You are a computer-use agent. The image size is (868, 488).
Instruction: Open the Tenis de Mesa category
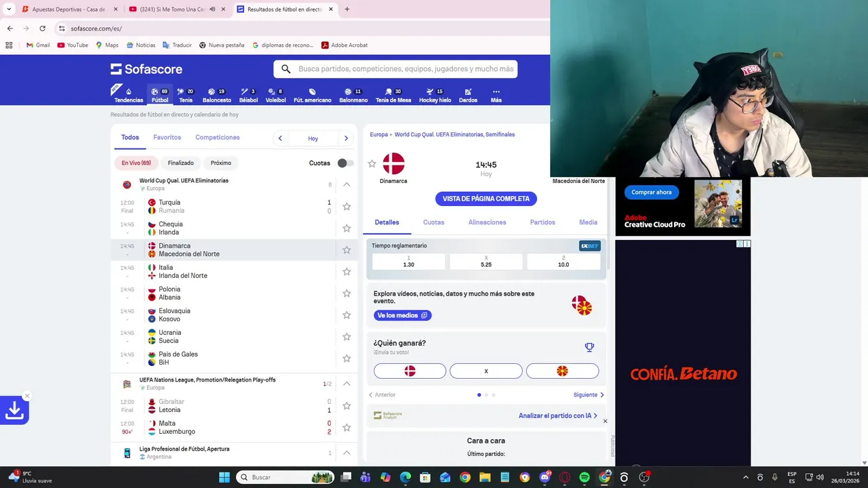[x=393, y=96]
